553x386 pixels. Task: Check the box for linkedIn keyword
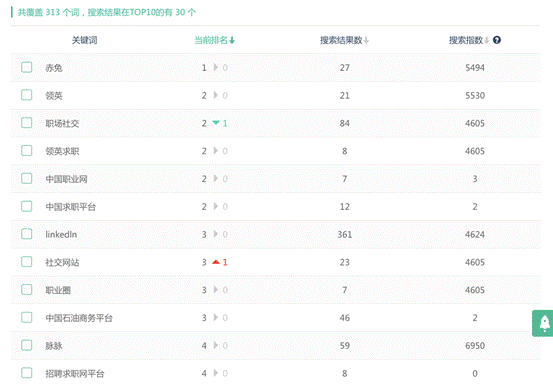tap(26, 234)
